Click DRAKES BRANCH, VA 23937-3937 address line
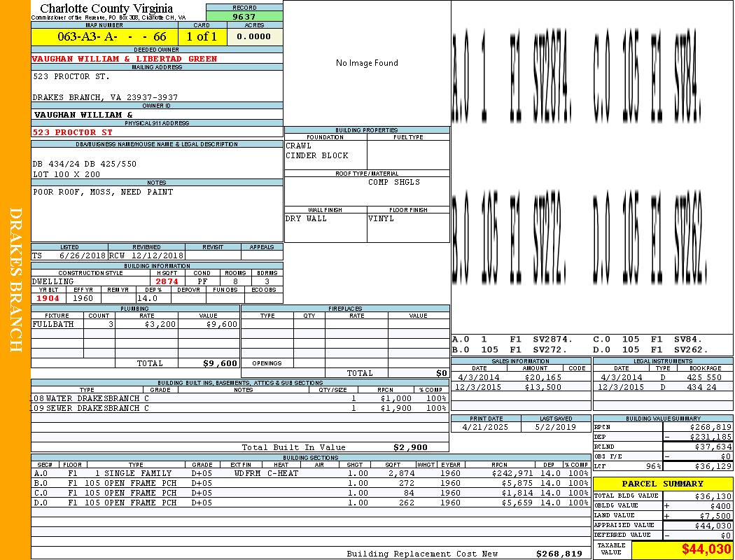The height and width of the screenshot is (560, 735). coord(105,97)
